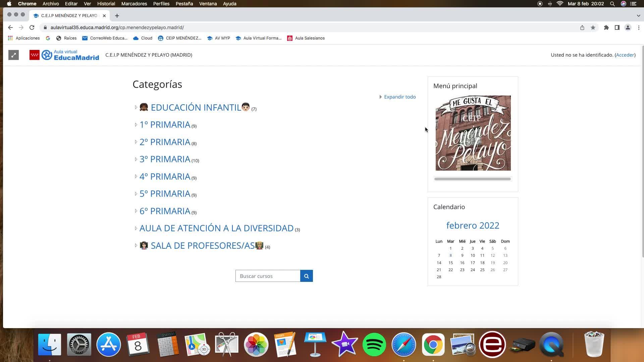Click the Chrome profile avatar icon
644x362 pixels.
[x=628, y=27]
